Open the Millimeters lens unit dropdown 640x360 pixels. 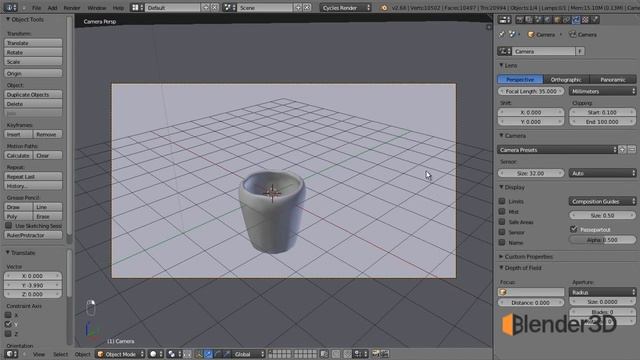pyautogui.click(x=602, y=91)
